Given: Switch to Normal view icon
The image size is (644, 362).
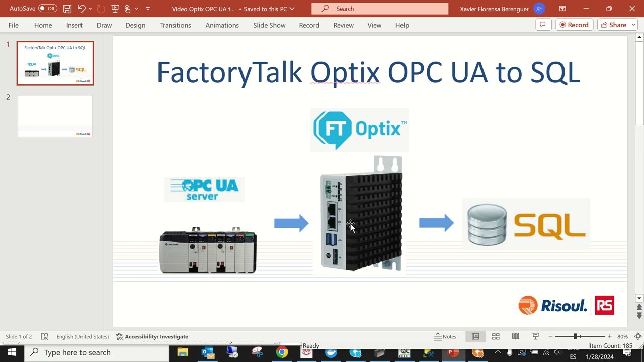Looking at the screenshot, I should tap(475, 337).
